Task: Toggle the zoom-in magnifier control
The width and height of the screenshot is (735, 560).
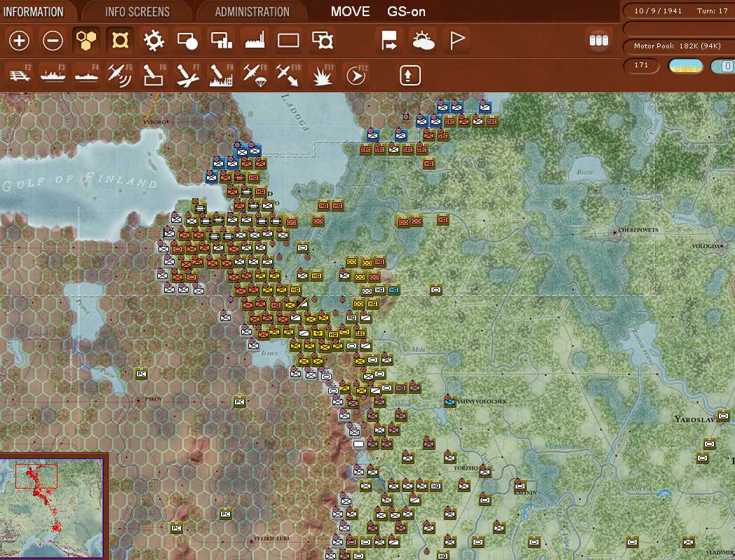Action: (19, 41)
